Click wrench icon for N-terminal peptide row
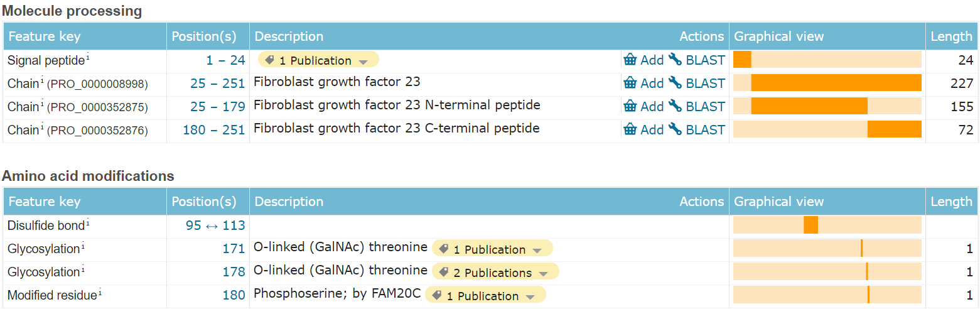 (x=675, y=106)
